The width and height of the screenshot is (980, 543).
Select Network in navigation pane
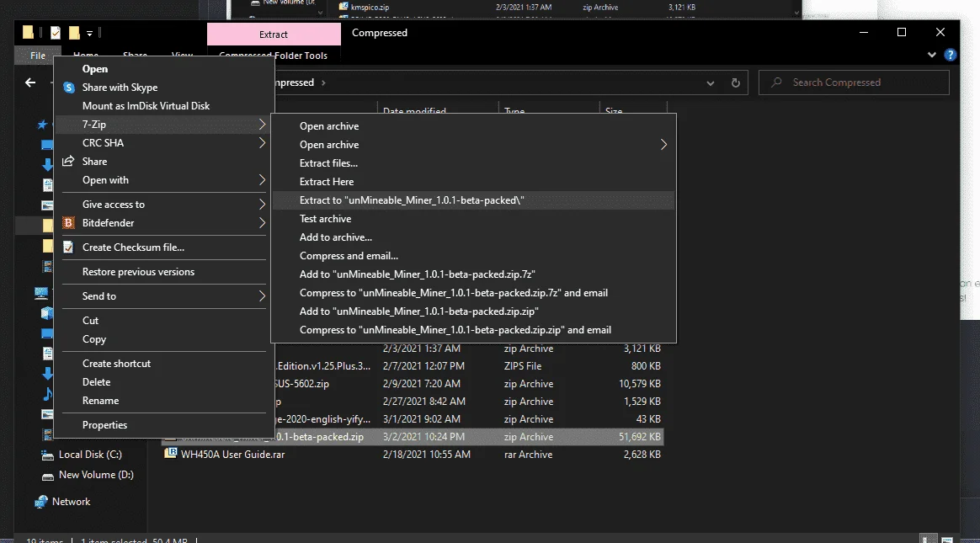(72, 502)
